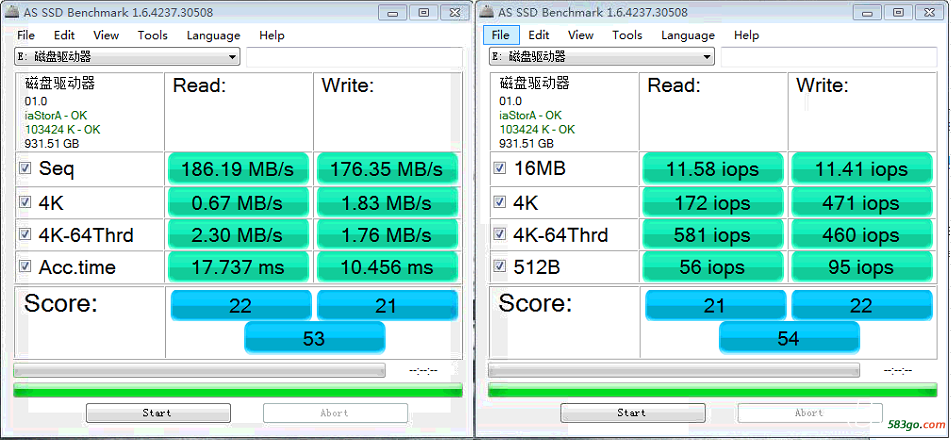Click right window green progress bar

click(x=713, y=390)
